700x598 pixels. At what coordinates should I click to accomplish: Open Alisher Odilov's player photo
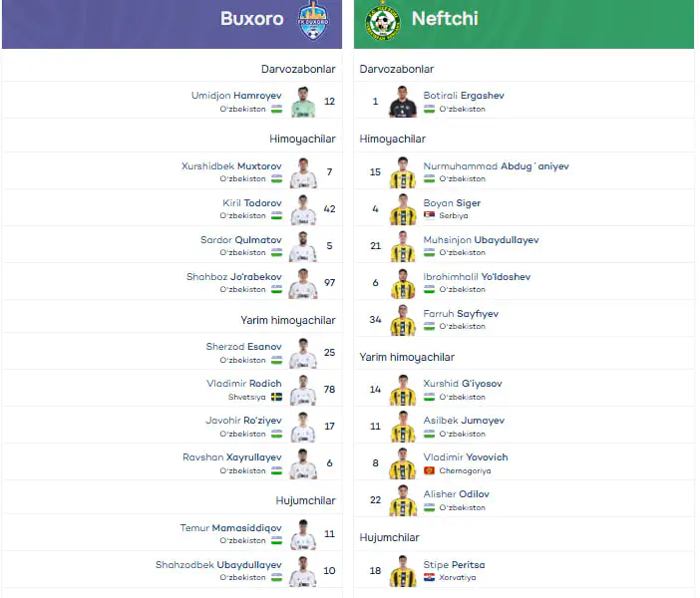403,500
